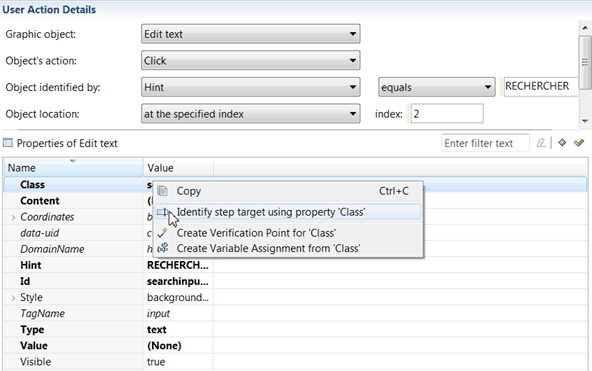
Task: Click the diamond icon beside filter field
Action: (x=562, y=143)
